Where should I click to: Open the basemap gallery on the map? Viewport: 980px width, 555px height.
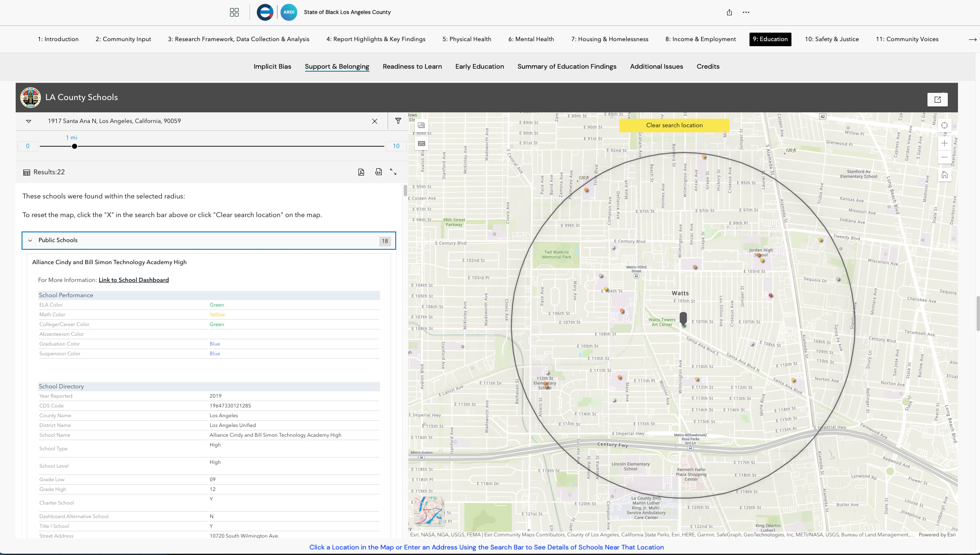pyautogui.click(x=421, y=126)
